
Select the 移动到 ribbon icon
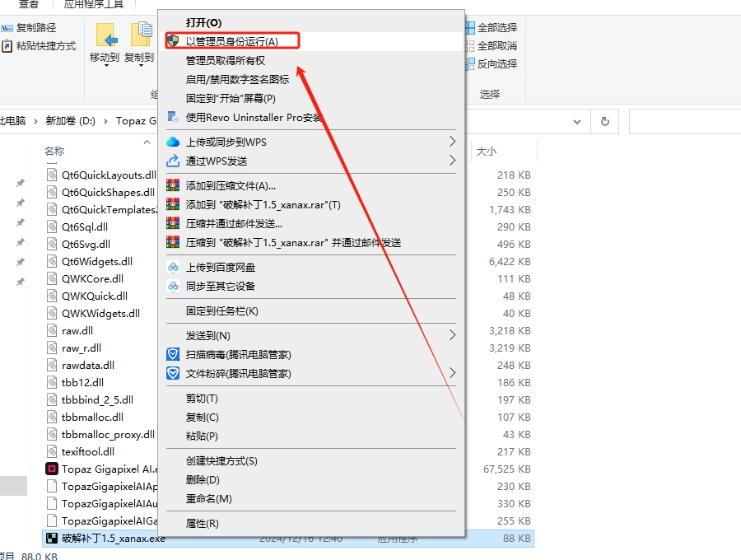click(x=107, y=39)
